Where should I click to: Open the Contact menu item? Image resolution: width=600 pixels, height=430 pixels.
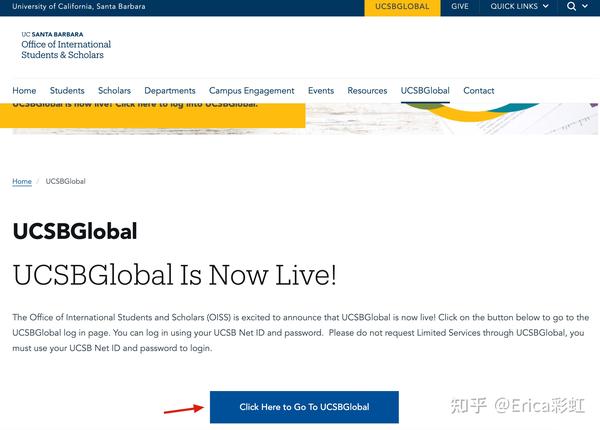click(479, 91)
